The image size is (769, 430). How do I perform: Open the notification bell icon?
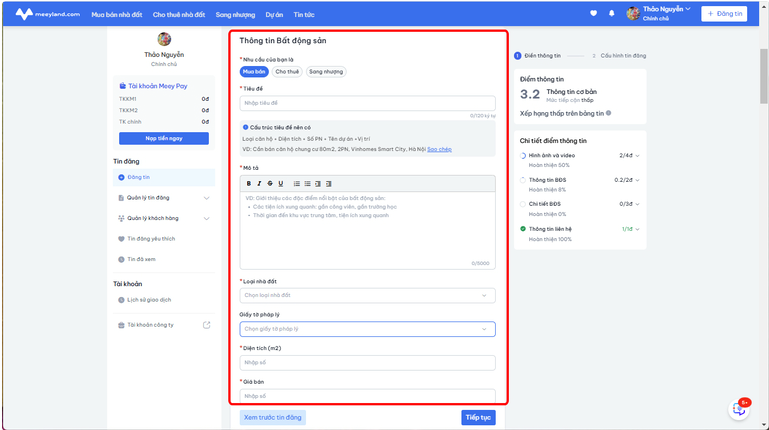pos(612,14)
